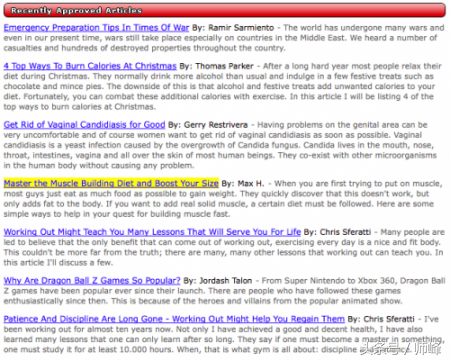Click author name 'Gerry Restrivera'
450x361 pixels.
[x=216, y=125]
